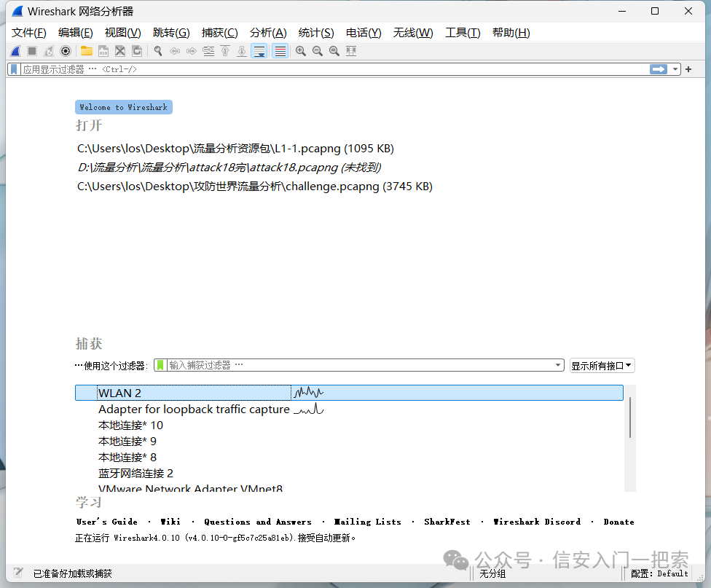This screenshot has height=588, width=711.
Task: Open the 工具(T) menu
Action: pos(463,33)
